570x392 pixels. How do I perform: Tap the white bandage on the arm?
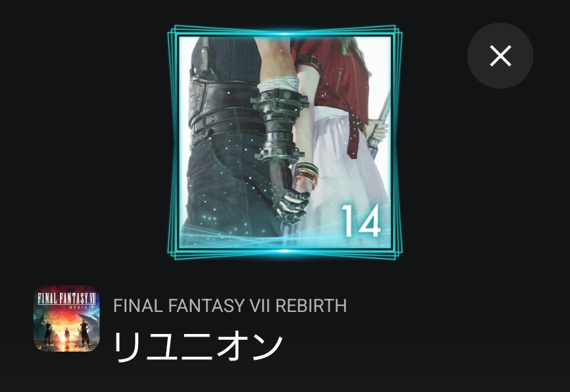[x=278, y=84]
